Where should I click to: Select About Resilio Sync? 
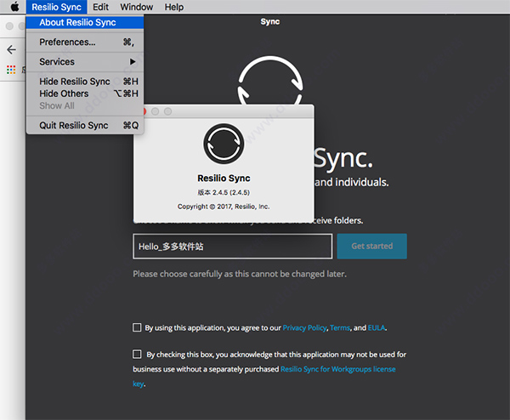[85, 22]
